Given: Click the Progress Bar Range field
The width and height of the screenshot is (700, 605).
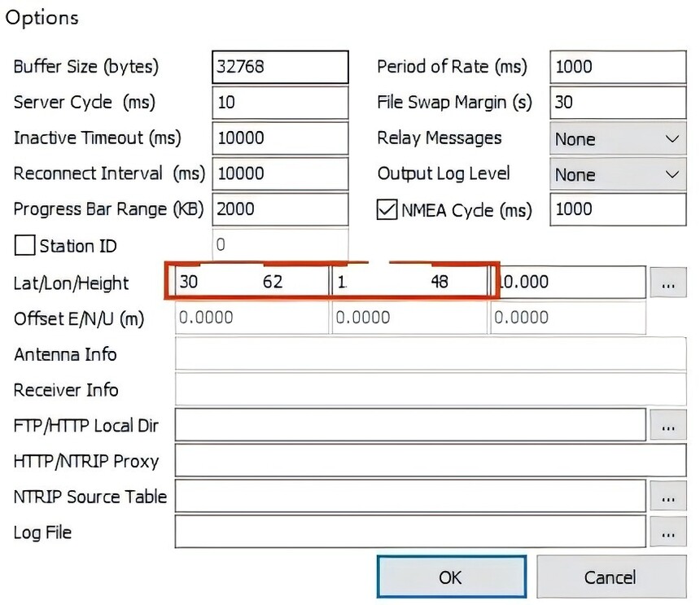Looking at the screenshot, I should coord(280,209).
